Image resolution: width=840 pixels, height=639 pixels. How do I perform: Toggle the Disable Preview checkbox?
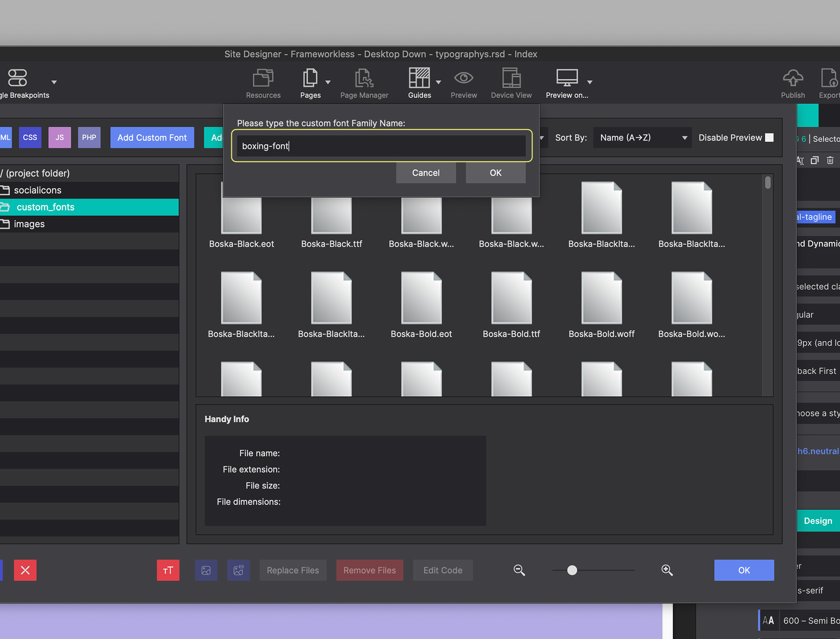[x=769, y=137]
